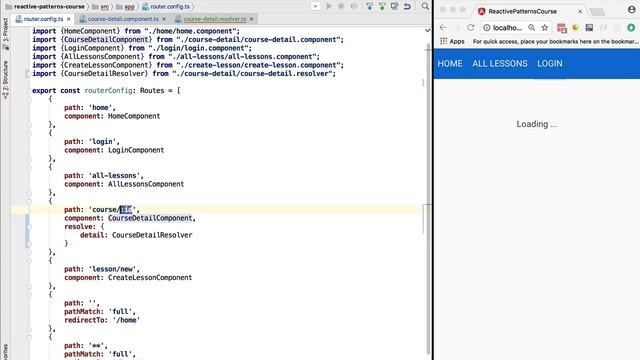Click zoom magnifier icon in address bar
Viewport: 640px width, 360px height.
pyautogui.click(x=531, y=28)
